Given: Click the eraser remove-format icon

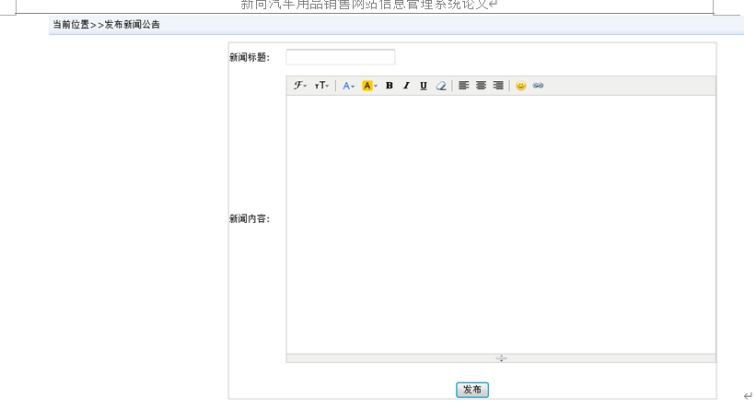Looking at the screenshot, I should [441, 85].
